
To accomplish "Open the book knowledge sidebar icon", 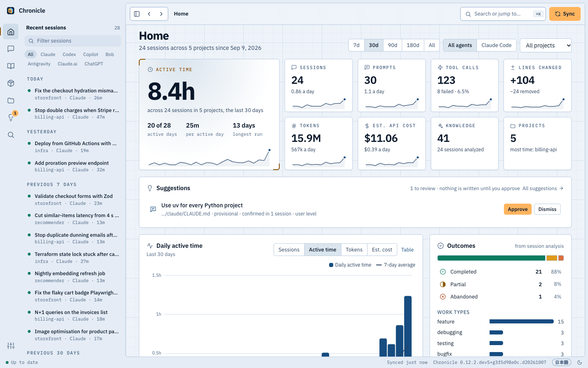I will click(11, 66).
